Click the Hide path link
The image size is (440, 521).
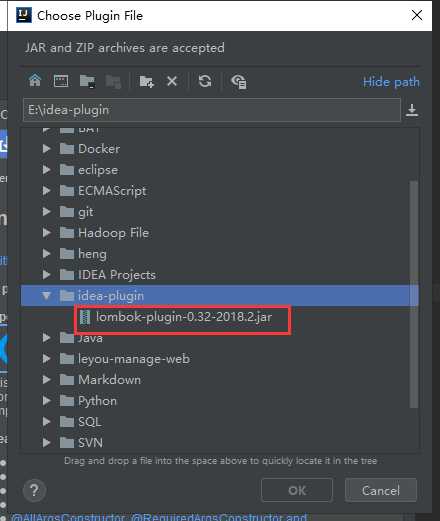pyautogui.click(x=391, y=82)
